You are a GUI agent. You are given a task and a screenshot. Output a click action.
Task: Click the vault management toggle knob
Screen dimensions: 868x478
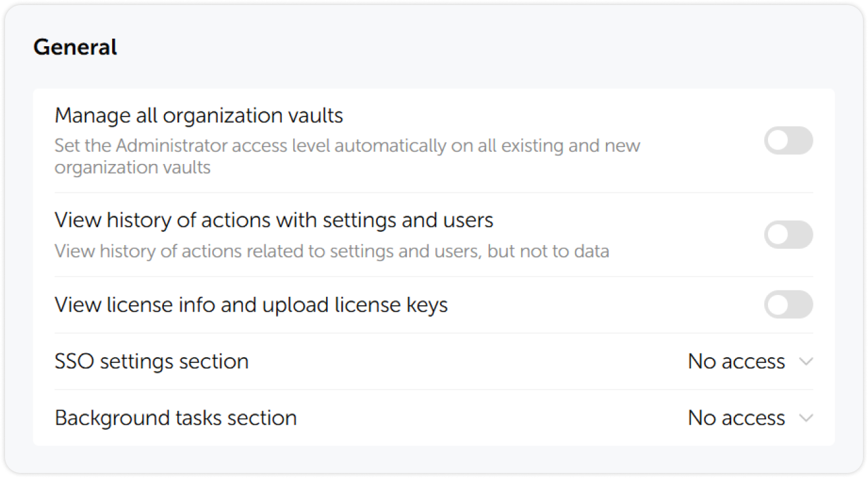[778, 140]
